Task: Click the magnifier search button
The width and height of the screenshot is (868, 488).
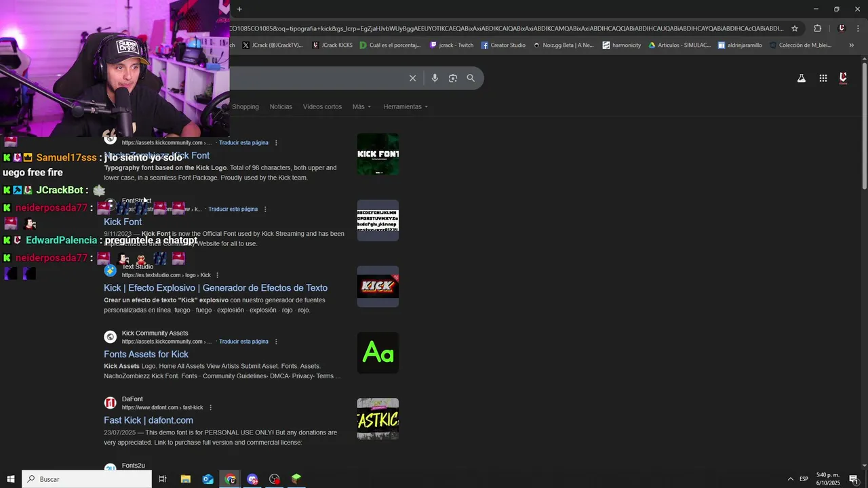Action: [x=471, y=78]
